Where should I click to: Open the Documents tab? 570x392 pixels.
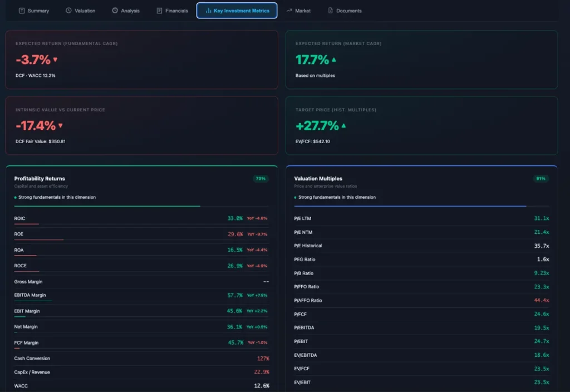click(x=345, y=11)
